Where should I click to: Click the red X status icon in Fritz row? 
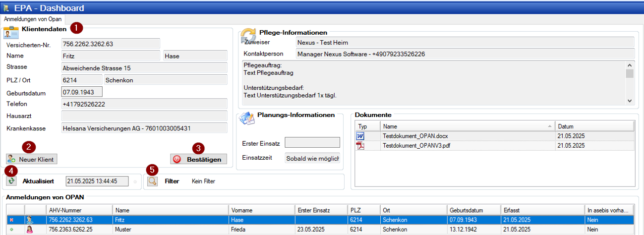click(11, 220)
